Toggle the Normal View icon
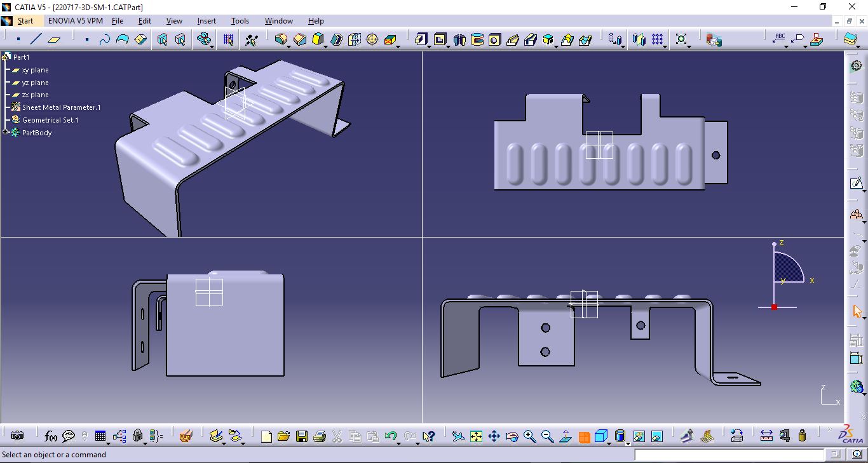The width and height of the screenshot is (868, 463). (x=565, y=436)
